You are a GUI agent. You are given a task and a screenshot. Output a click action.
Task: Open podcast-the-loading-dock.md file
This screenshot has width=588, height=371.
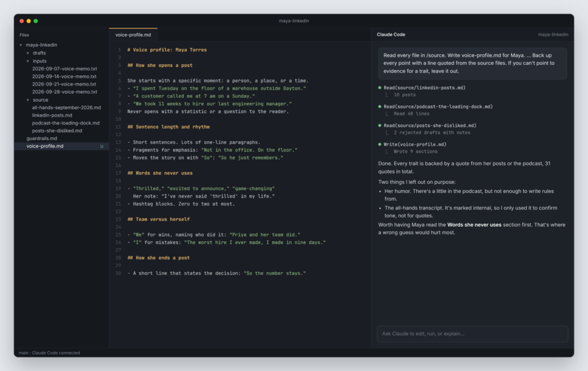pos(65,123)
